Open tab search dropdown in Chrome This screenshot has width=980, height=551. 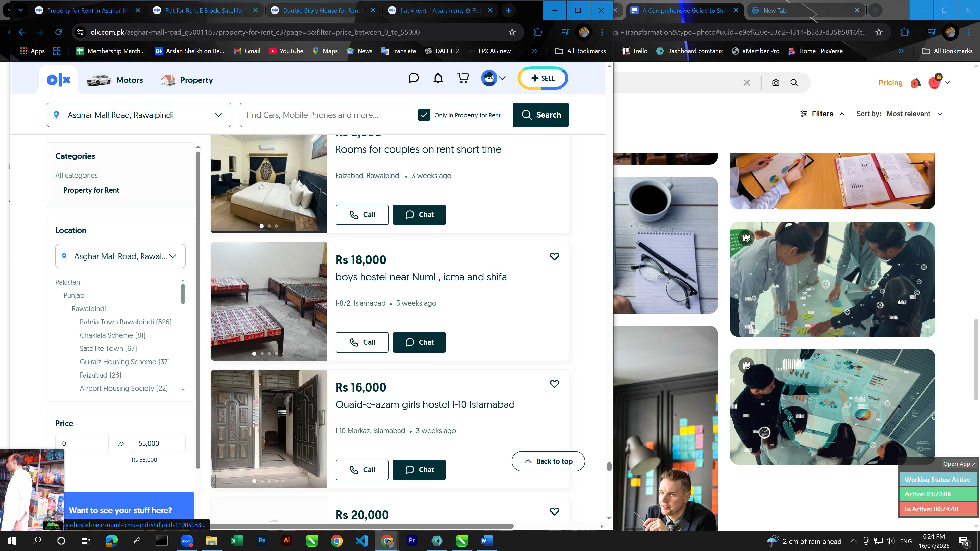point(20,10)
